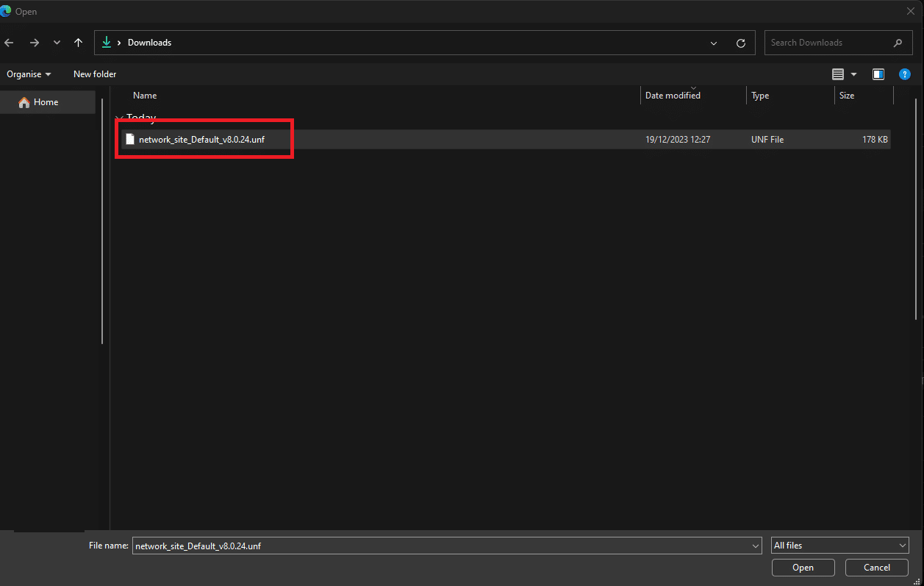The width and height of the screenshot is (924, 586).
Task: Sort by Date modified column
Action: point(673,96)
